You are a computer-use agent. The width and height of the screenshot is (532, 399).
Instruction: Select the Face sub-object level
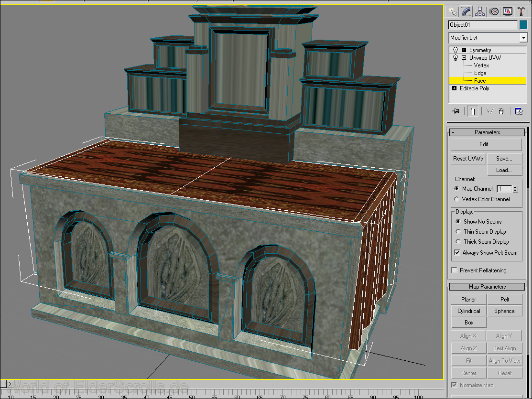488,81
